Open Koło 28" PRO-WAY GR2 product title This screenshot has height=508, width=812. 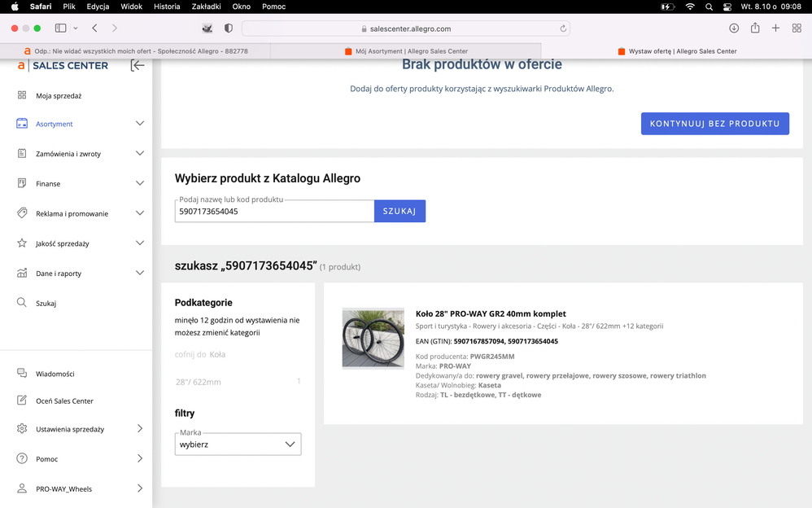point(491,313)
